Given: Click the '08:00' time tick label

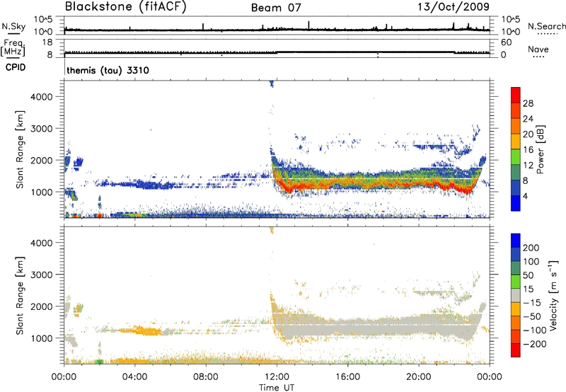Looking at the screenshot, I should [x=206, y=377].
